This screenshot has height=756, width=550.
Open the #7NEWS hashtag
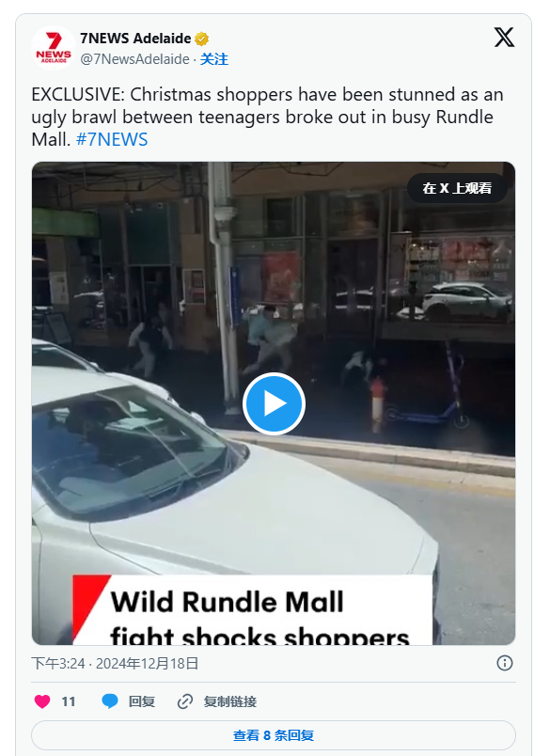112,140
